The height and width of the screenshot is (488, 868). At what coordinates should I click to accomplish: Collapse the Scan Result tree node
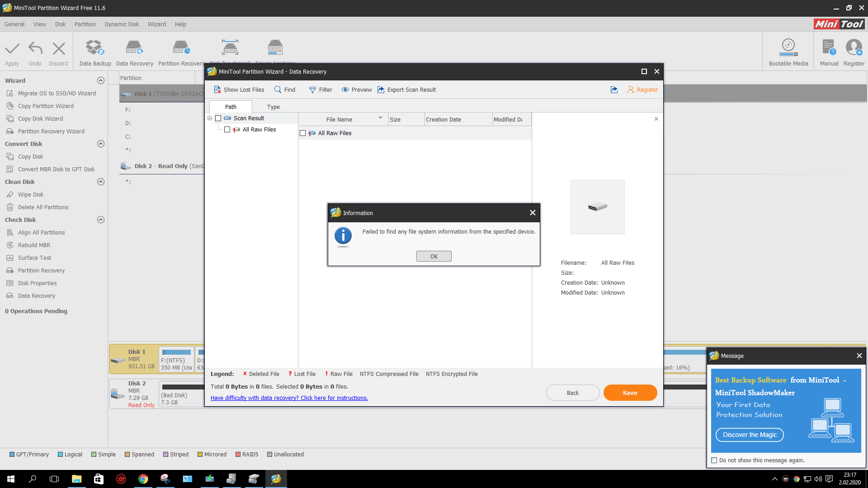210,118
